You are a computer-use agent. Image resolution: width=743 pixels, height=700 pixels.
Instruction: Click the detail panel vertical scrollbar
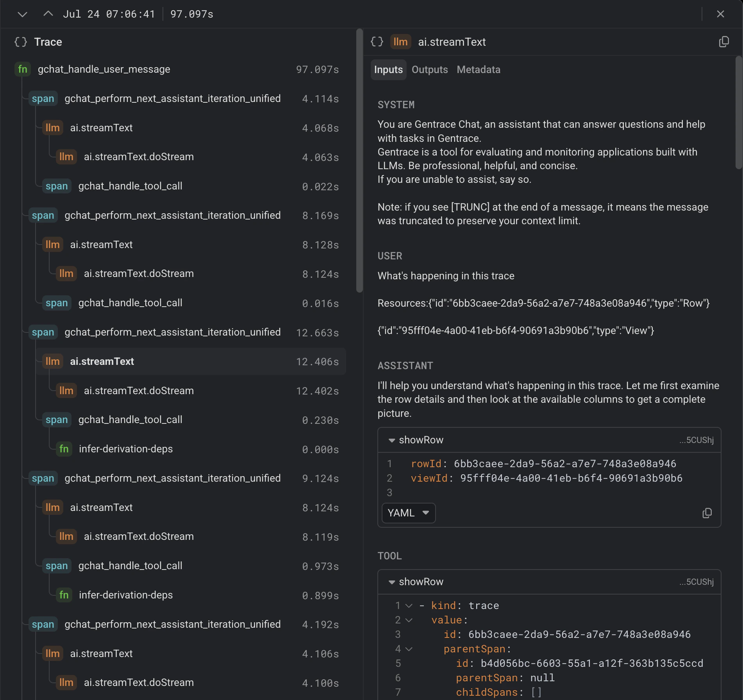tap(738, 112)
